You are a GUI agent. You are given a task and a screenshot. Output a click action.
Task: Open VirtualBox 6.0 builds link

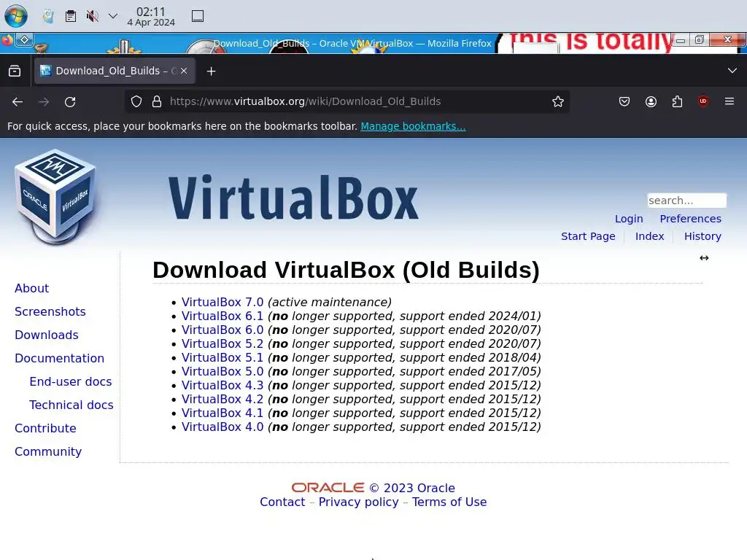point(222,330)
